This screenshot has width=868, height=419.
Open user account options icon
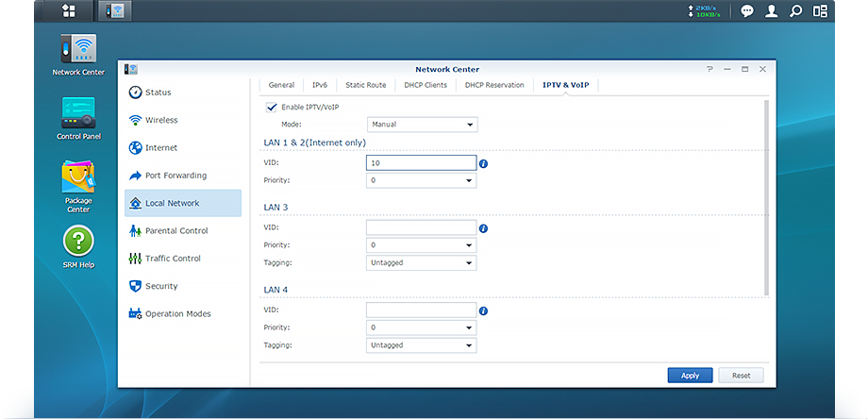[x=772, y=11]
